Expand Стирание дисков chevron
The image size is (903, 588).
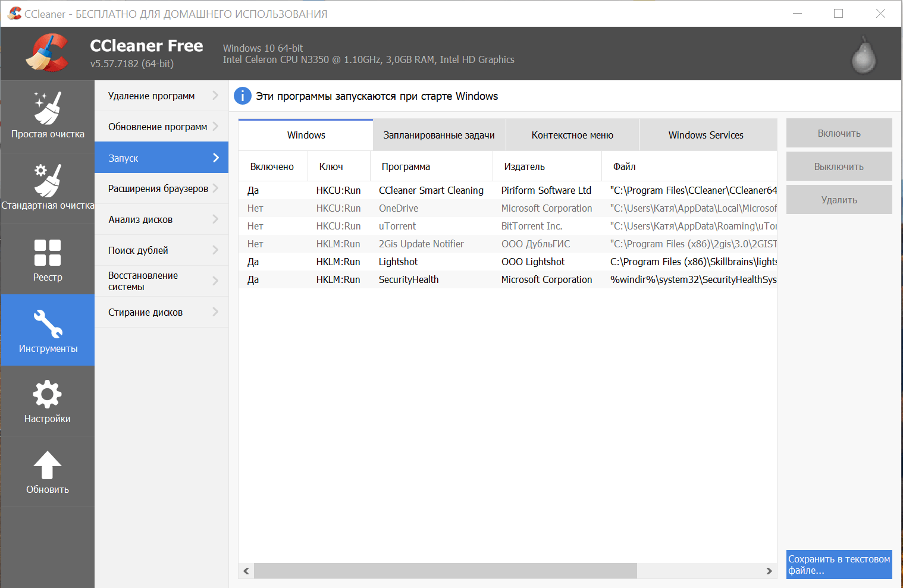click(215, 312)
